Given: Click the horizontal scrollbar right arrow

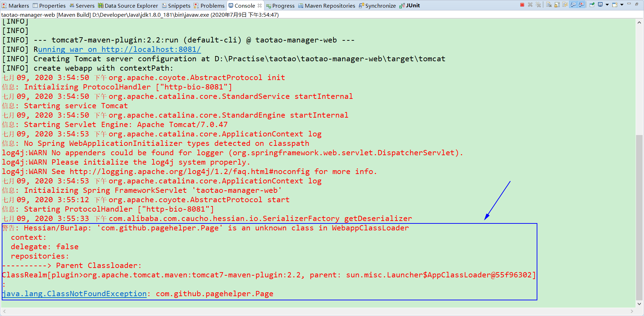Looking at the screenshot, I should (x=632, y=311).
